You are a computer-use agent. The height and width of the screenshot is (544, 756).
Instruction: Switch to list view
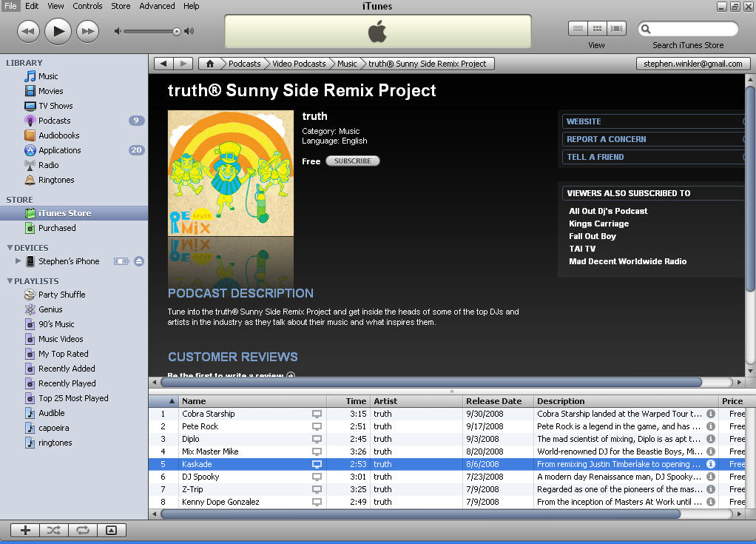pyautogui.click(x=578, y=28)
